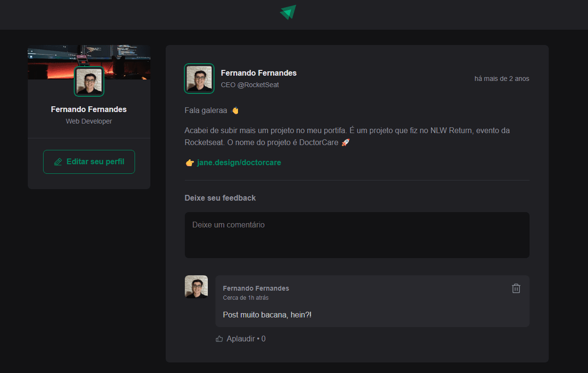The width and height of the screenshot is (588, 373).
Task: Open the jane.design/doctorcare link
Action: [239, 163]
